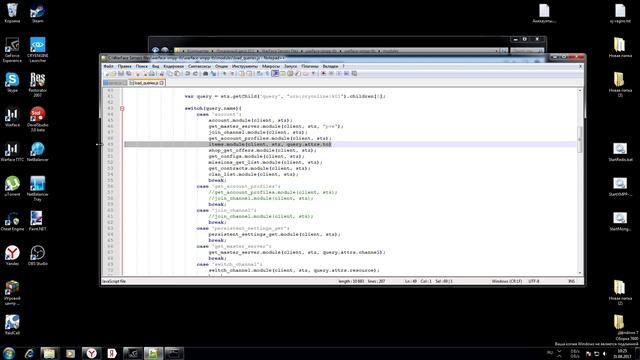Open Internet Explorer from the taskbar
The height and width of the screenshot is (360, 640).
click(x=29, y=353)
